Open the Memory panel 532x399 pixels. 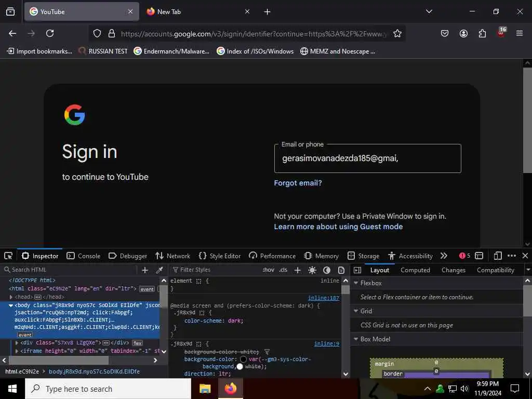tap(321, 256)
